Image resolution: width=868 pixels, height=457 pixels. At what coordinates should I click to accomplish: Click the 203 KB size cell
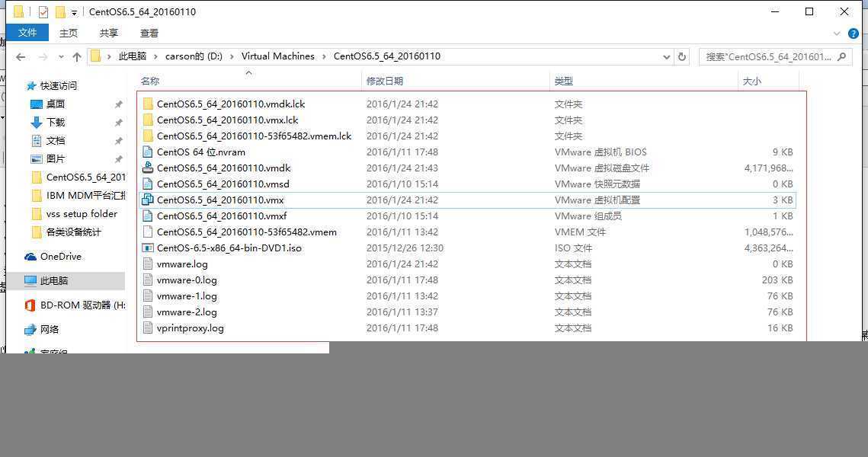[777, 280]
